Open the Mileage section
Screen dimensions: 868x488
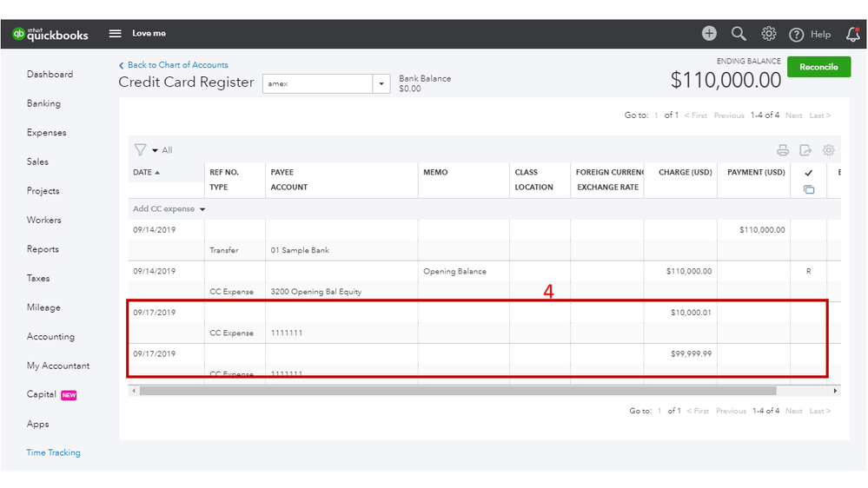pos(43,307)
